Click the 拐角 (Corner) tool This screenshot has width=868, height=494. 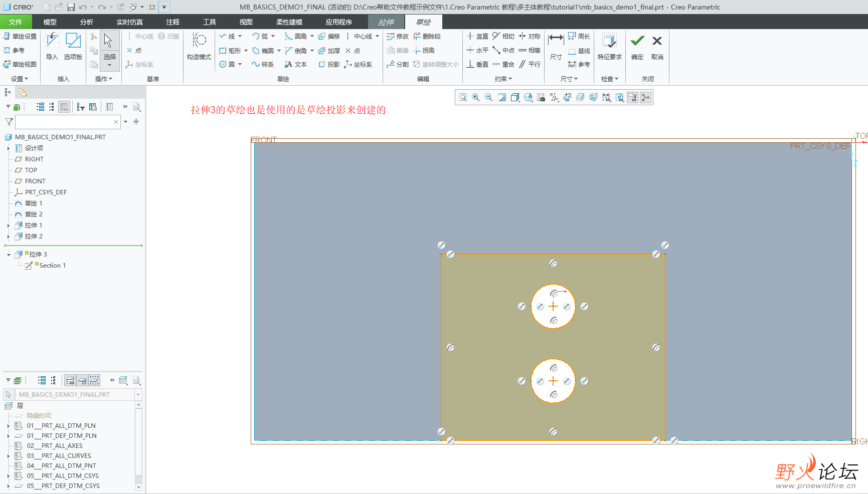point(424,50)
